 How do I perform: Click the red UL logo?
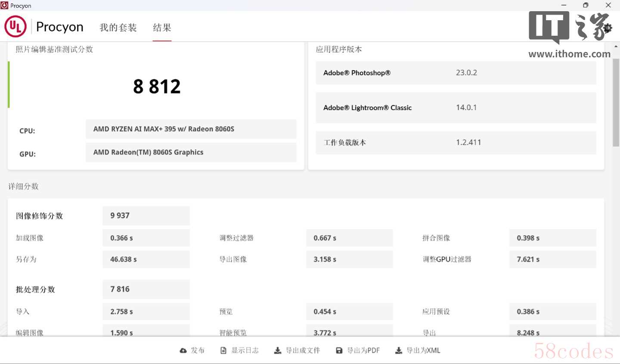point(15,27)
